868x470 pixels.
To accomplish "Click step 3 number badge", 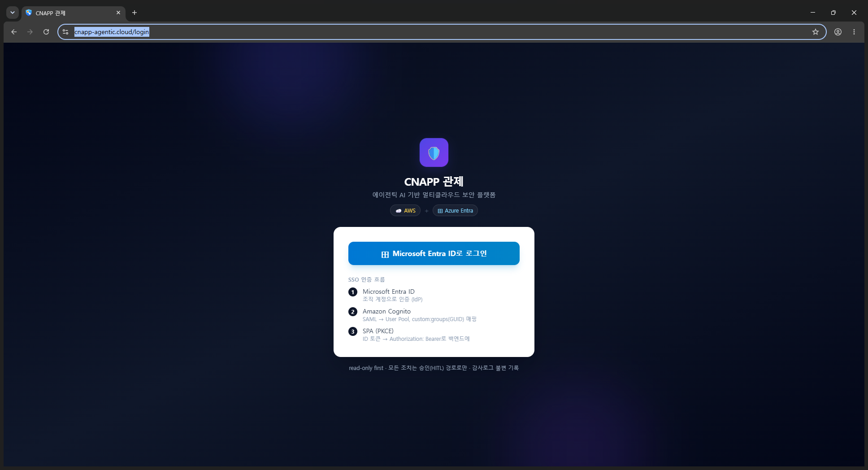I will tap(353, 331).
